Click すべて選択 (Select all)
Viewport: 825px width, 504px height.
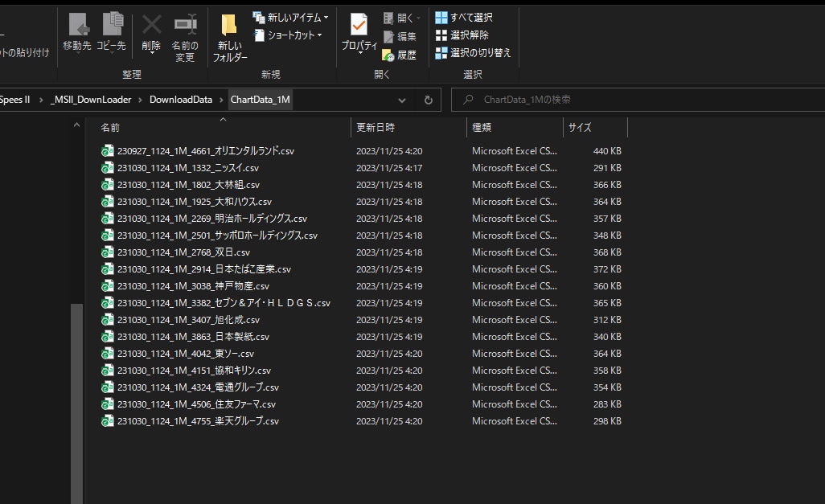point(464,18)
